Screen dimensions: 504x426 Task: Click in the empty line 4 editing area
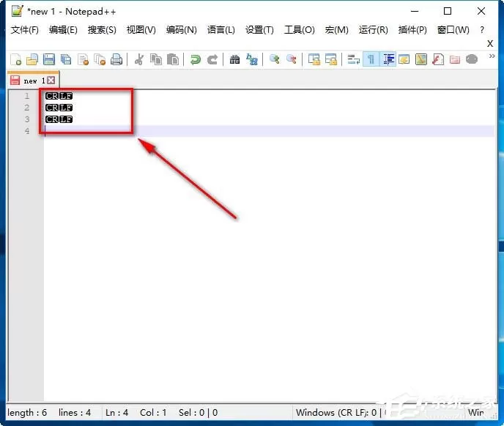pos(270,131)
